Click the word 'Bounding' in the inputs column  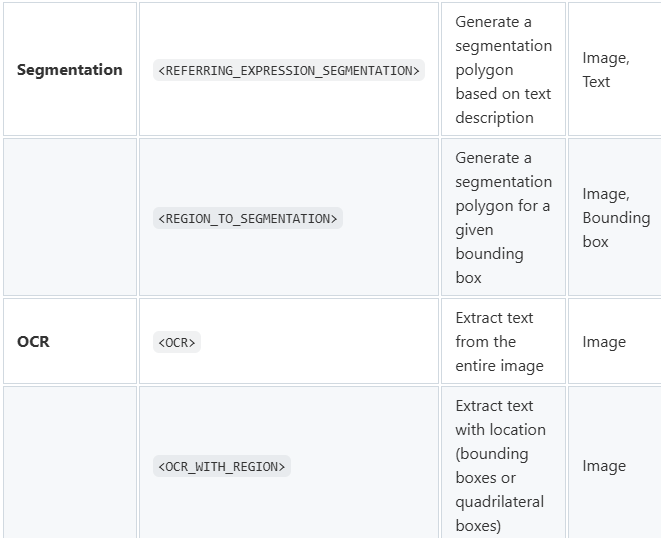click(616, 218)
